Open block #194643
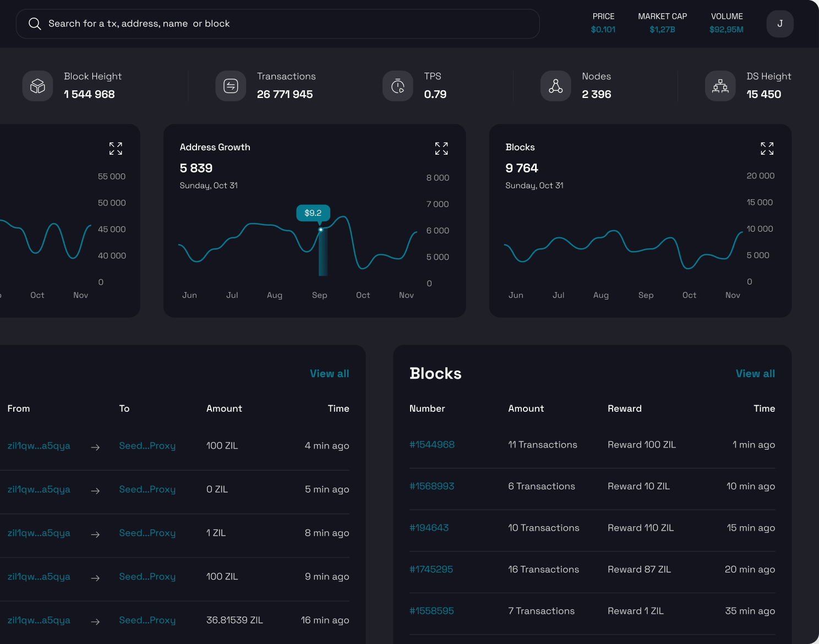The height and width of the screenshot is (644, 819). [x=429, y=528]
